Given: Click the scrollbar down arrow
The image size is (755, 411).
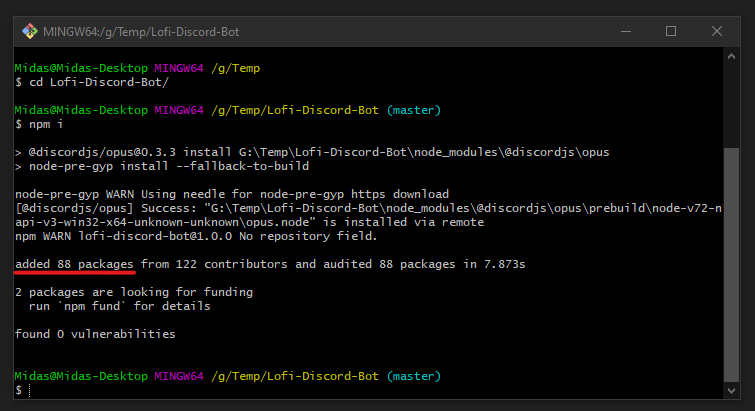Looking at the screenshot, I should point(731,390).
